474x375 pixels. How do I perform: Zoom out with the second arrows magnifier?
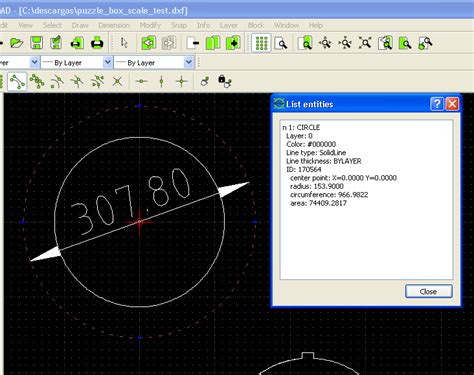pyautogui.click(x=345, y=43)
